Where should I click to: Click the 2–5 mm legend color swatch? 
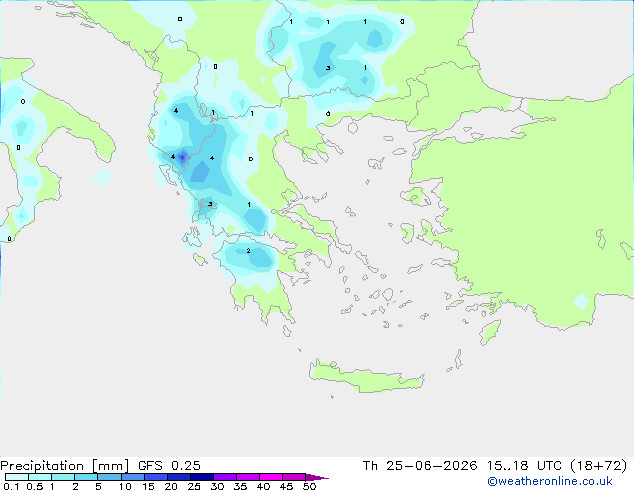(x=86, y=477)
